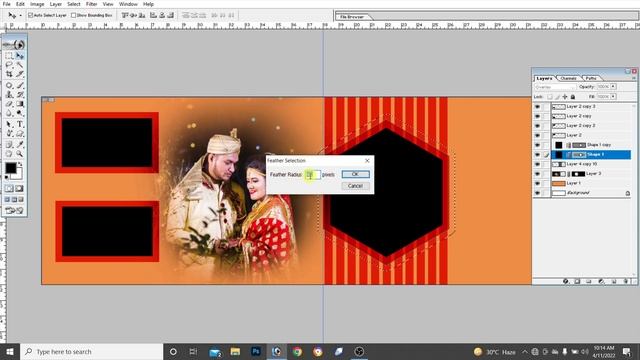Hide the Layer 2 copy layer

coord(538,116)
